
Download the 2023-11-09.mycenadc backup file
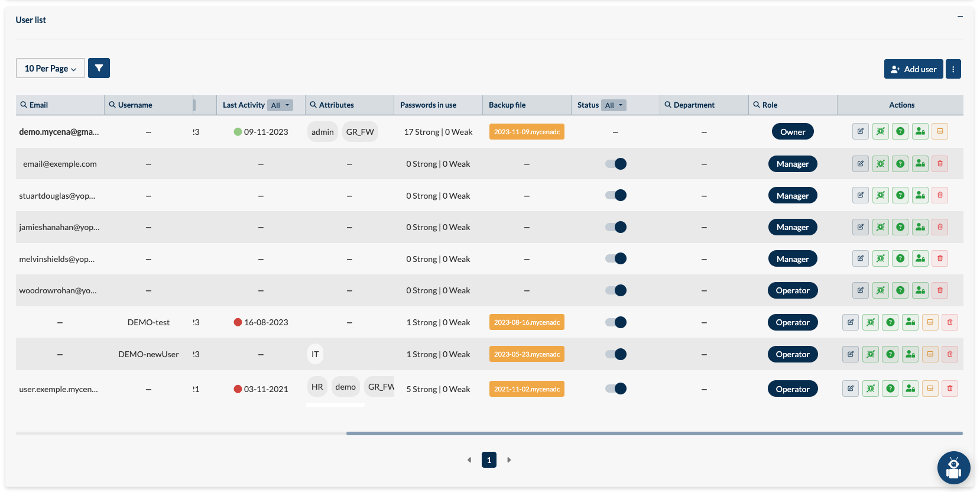pos(527,132)
